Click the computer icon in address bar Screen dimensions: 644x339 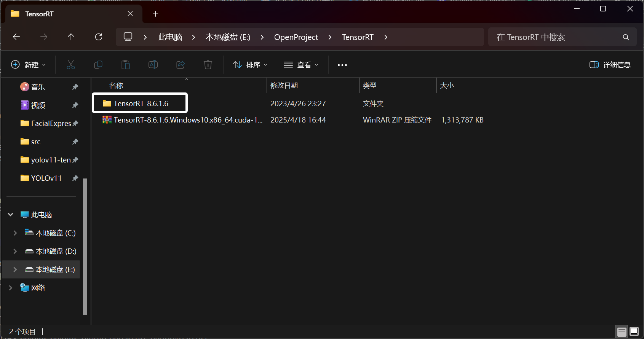click(x=128, y=37)
